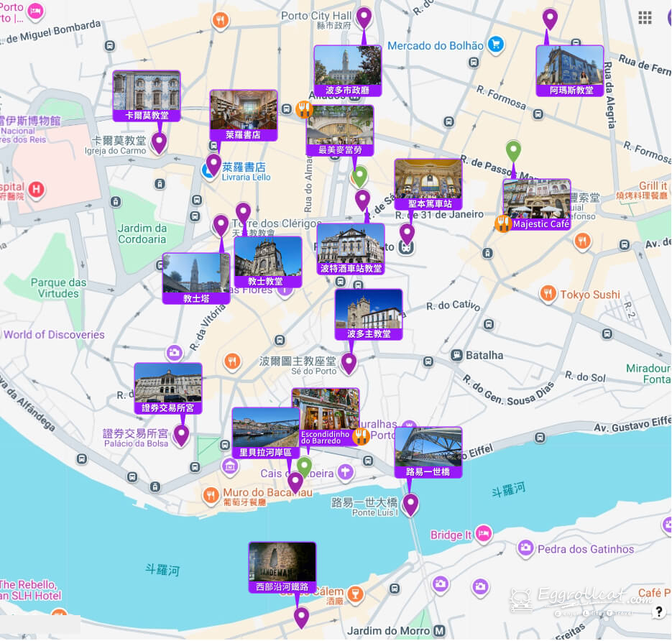Open the 路易一世橋 bridge photo
Image resolution: width=672 pixels, height=641 pixels.
click(x=428, y=447)
